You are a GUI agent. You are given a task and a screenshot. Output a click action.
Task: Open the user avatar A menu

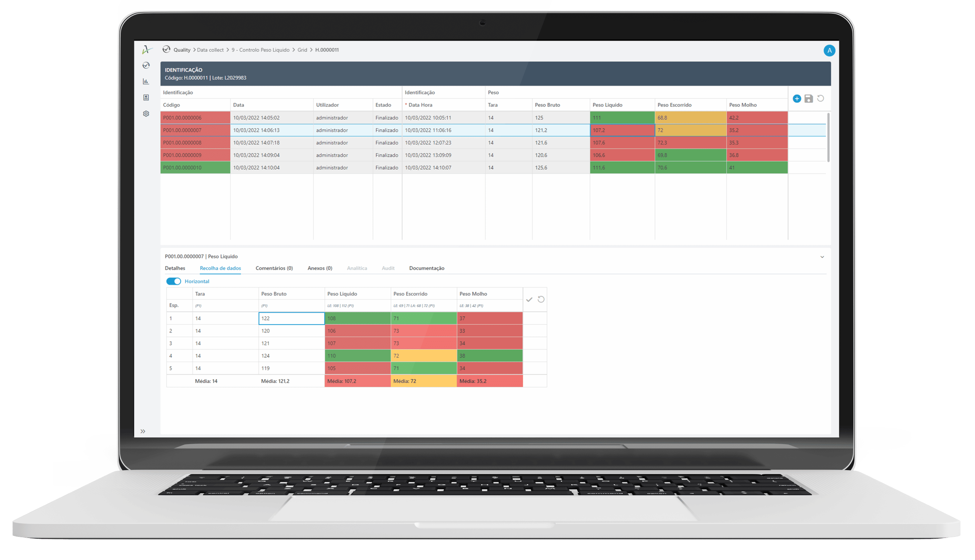(x=829, y=50)
